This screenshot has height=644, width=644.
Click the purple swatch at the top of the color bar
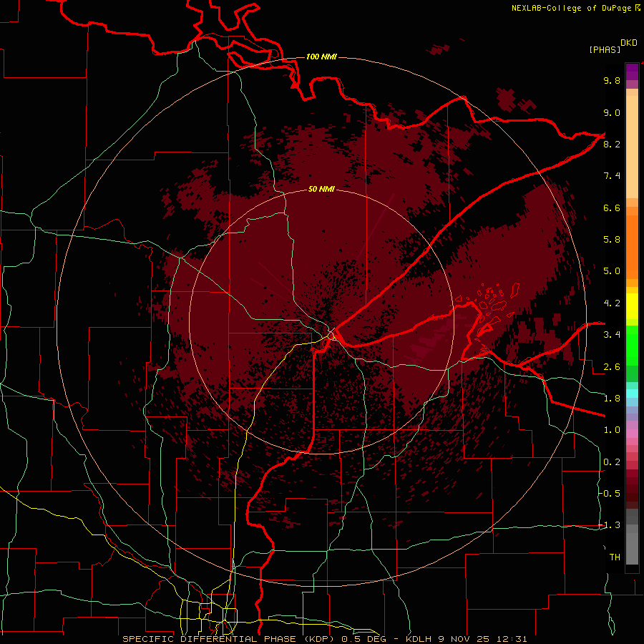coord(632,72)
